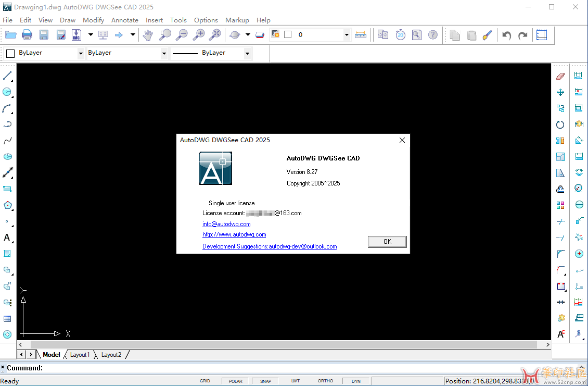Click the Redo arrow icon
The width and height of the screenshot is (588, 386).
tap(523, 35)
